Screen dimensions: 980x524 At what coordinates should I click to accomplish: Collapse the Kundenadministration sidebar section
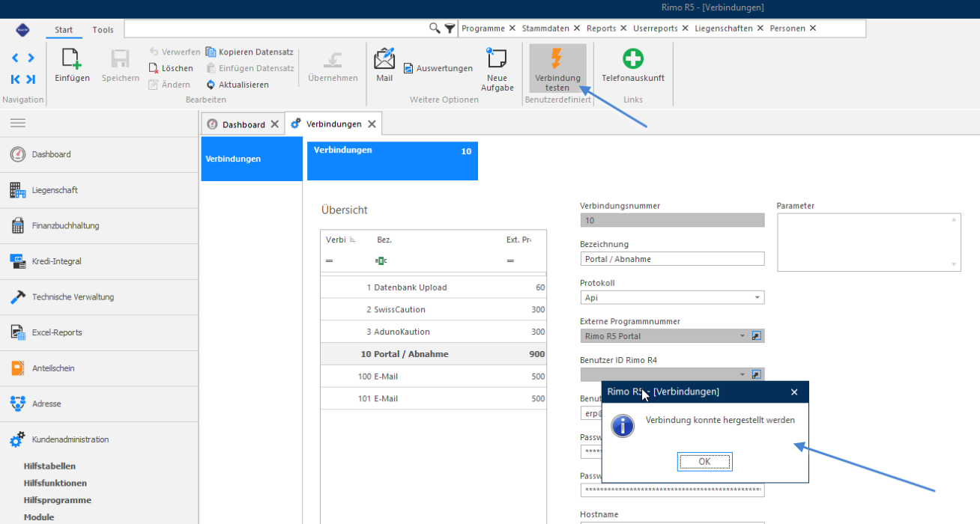99,439
